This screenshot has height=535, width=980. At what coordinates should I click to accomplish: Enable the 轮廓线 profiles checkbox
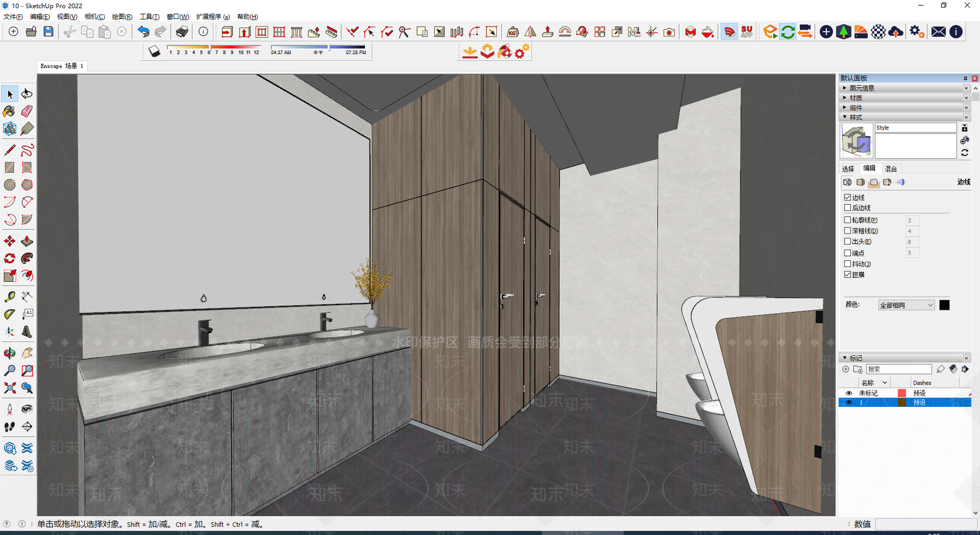[848, 219]
